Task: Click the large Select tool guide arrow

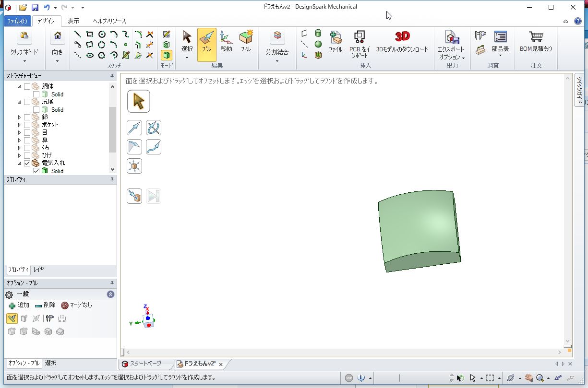Action: [139, 101]
